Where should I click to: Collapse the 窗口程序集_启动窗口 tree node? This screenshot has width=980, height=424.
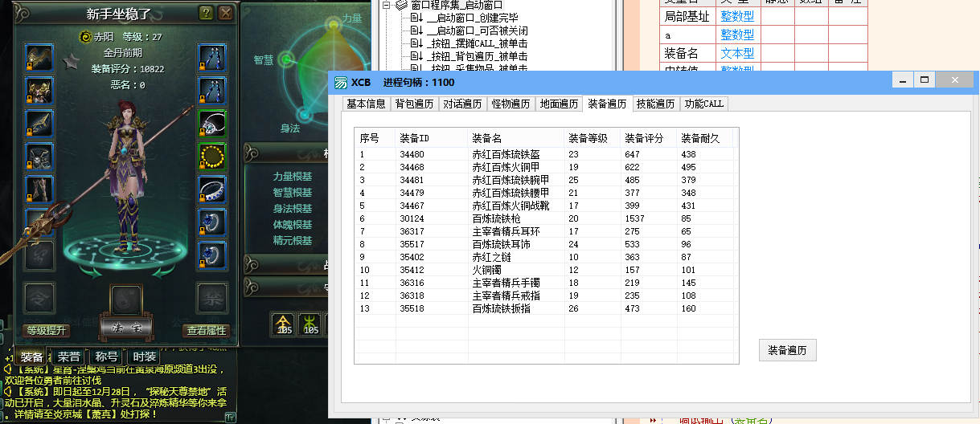click(x=387, y=4)
